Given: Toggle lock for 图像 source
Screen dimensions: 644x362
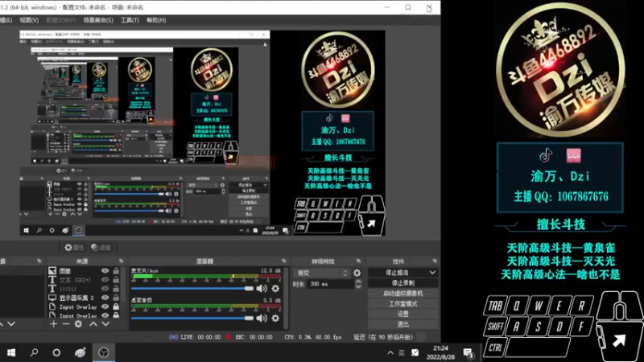Looking at the screenshot, I should [116, 271].
